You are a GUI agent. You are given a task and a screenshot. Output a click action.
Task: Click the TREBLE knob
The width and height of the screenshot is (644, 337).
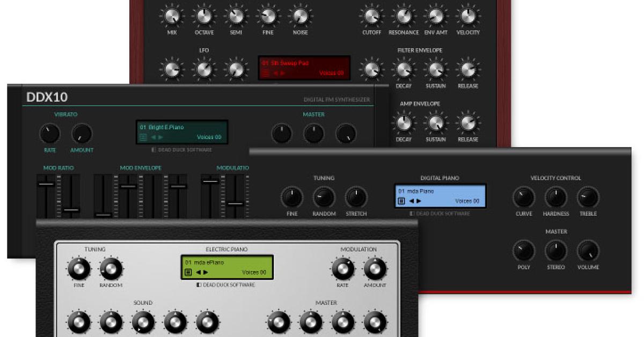click(x=588, y=197)
